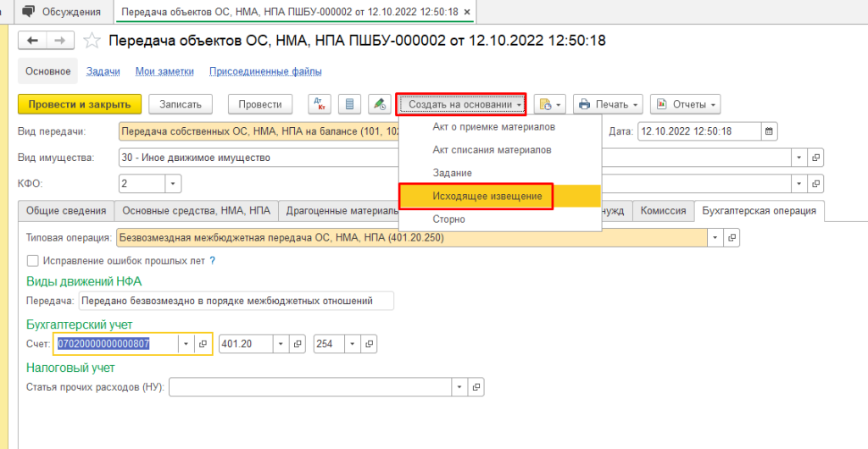Click the Счет account number input field
Screen dimensions: 868x449
[115, 344]
